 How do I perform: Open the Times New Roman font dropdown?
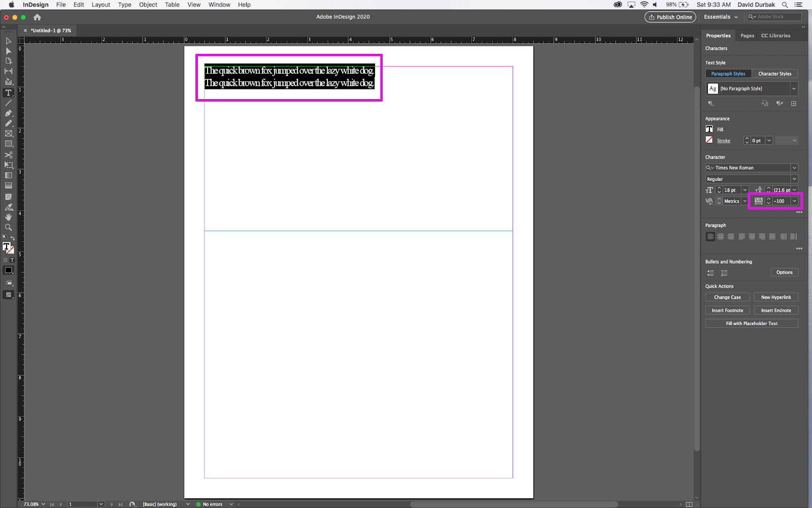[x=794, y=167]
